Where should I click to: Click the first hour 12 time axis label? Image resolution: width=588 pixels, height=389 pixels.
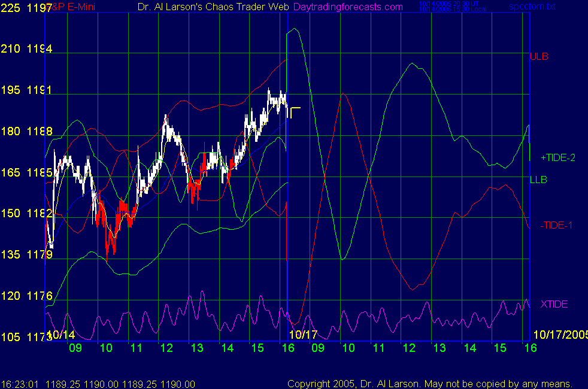tap(166, 348)
